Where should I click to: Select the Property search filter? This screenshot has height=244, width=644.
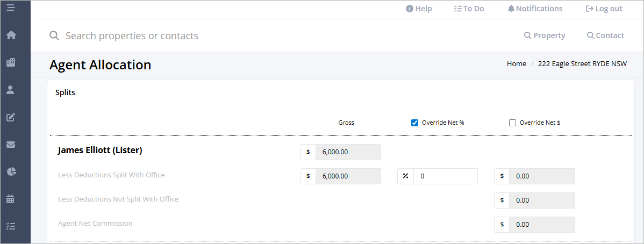pos(545,35)
